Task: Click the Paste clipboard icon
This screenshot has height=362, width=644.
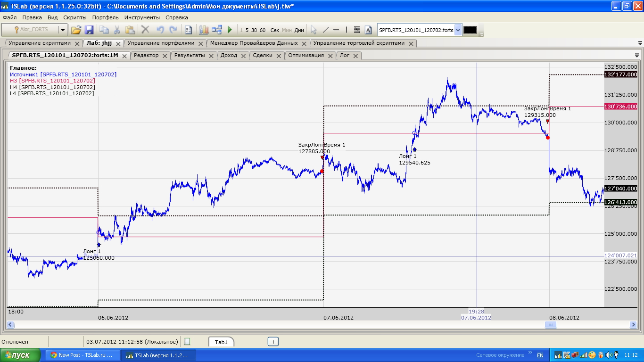Action: click(130, 30)
